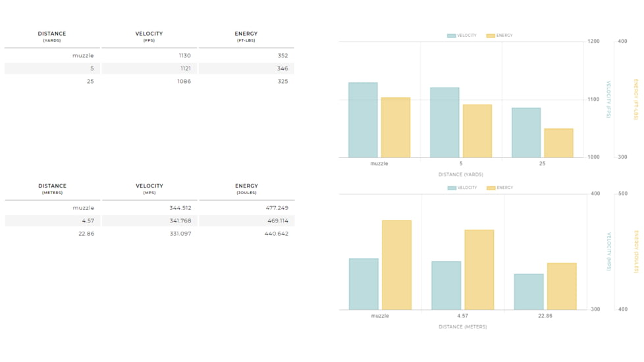This screenshot has width=644, height=362.
Task: Select the 25-yard energy bar
Action: click(558, 143)
